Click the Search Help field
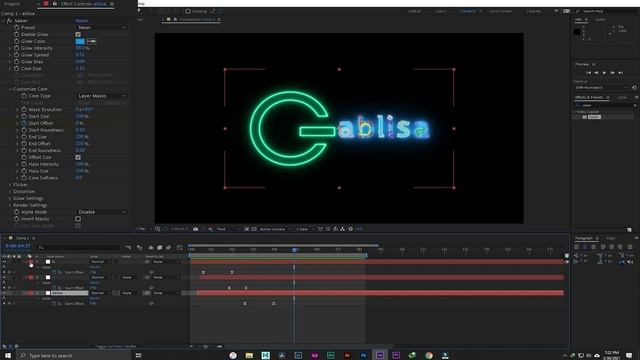 pos(607,11)
